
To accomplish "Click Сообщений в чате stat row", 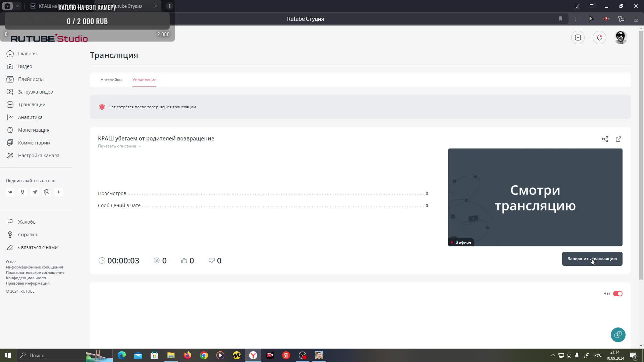I will point(263,205).
